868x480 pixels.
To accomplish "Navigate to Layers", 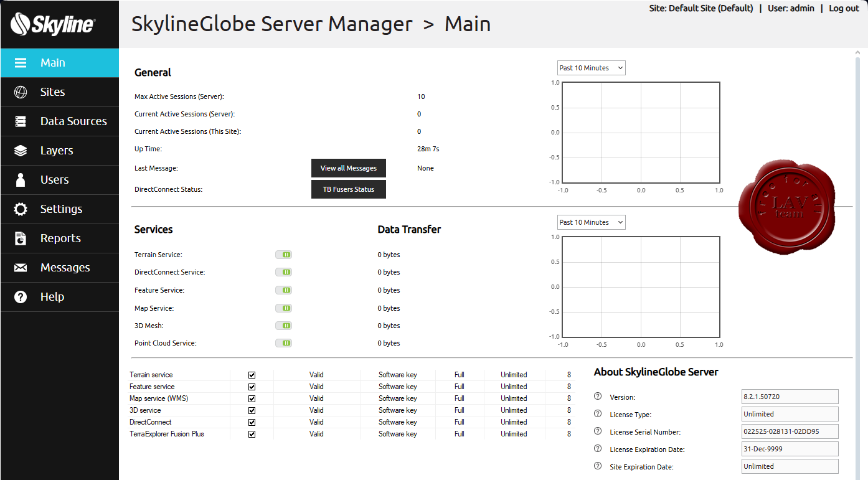I will tap(60, 151).
